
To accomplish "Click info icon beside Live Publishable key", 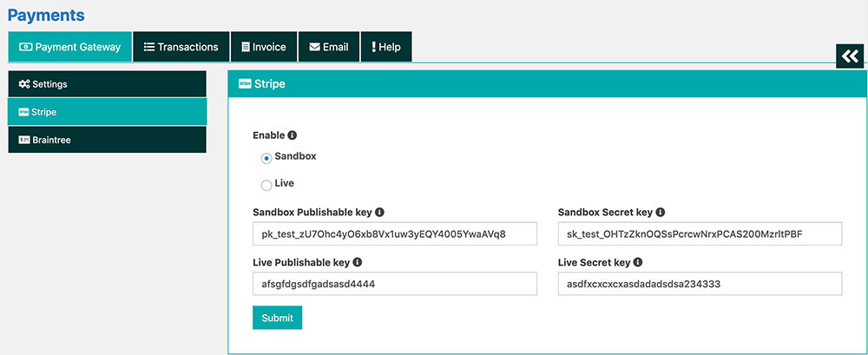I will (x=357, y=262).
